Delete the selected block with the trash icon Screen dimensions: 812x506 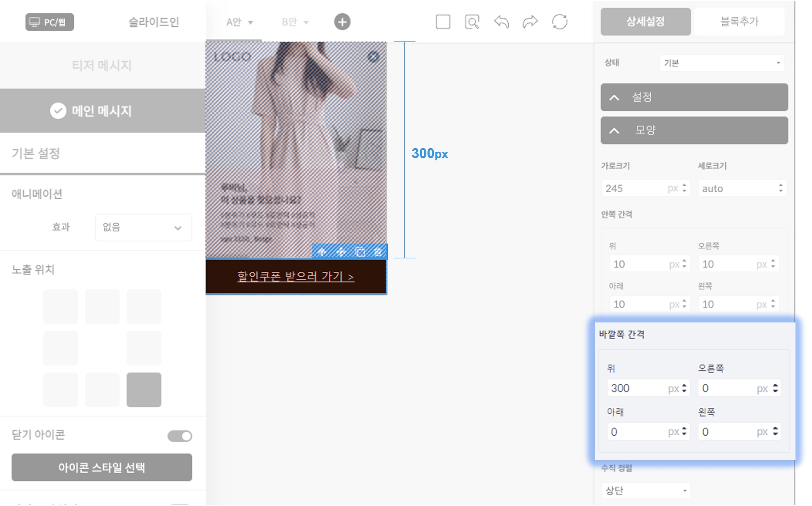pos(378,252)
